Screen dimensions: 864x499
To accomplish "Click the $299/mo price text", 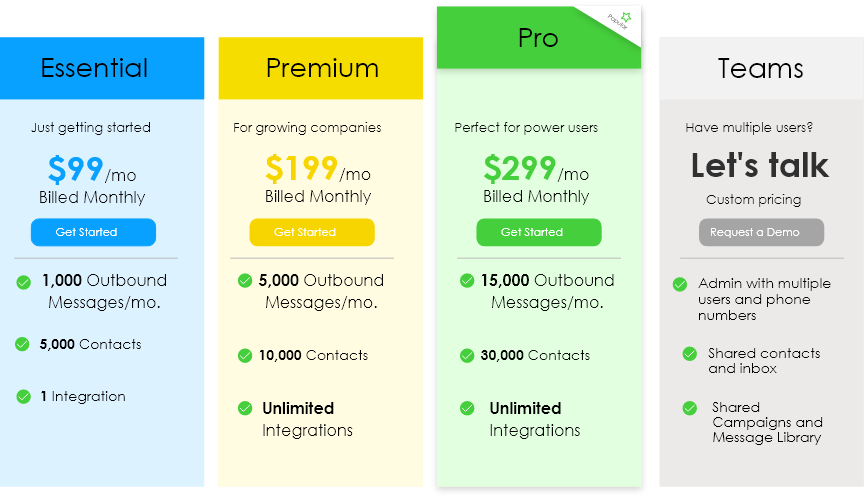I will [536, 169].
